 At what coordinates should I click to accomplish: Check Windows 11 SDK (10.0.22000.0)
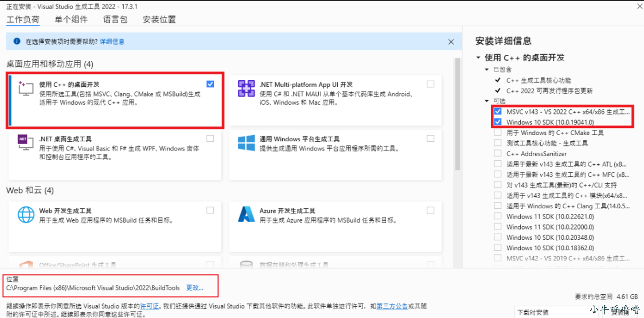coord(498,226)
